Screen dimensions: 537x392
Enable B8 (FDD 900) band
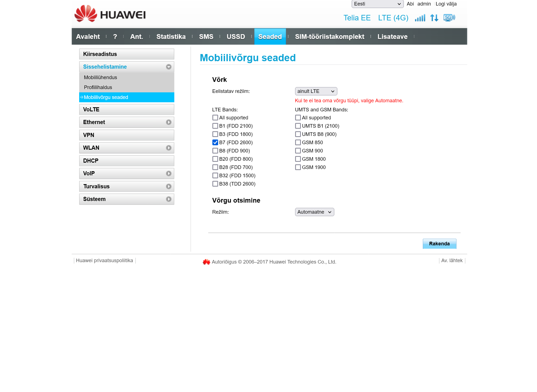click(215, 151)
